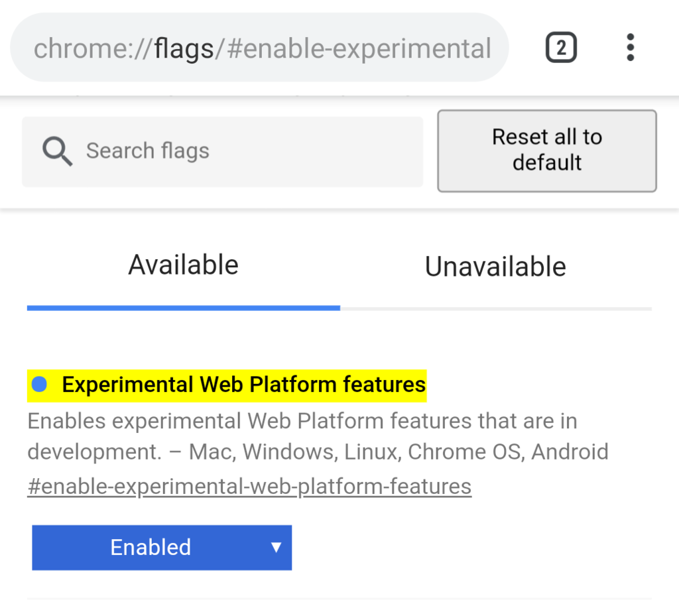Click the magnifying glass search icon
The width and height of the screenshot is (679, 616).
point(57,152)
